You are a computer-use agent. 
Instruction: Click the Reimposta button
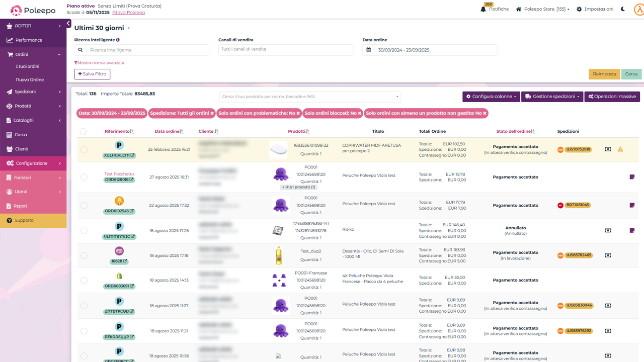pos(604,74)
